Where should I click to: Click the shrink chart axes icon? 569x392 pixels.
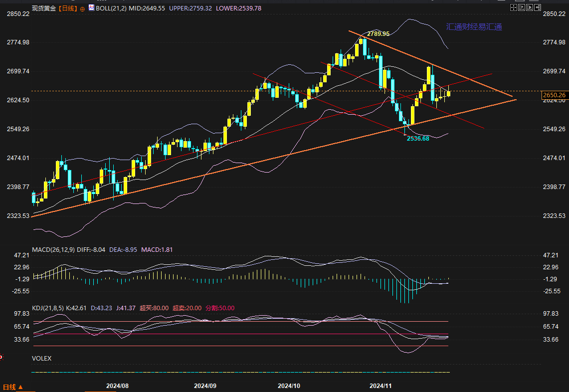pyautogui.click(x=522, y=7)
